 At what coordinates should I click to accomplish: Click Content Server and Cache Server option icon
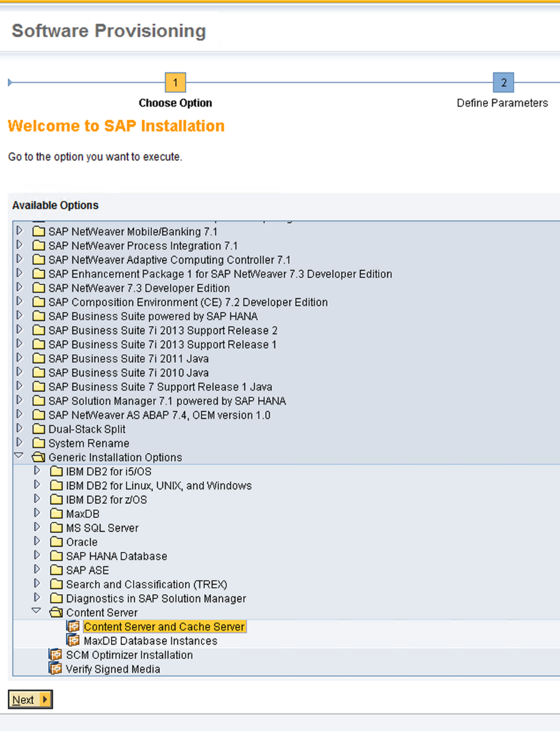pos(74,626)
